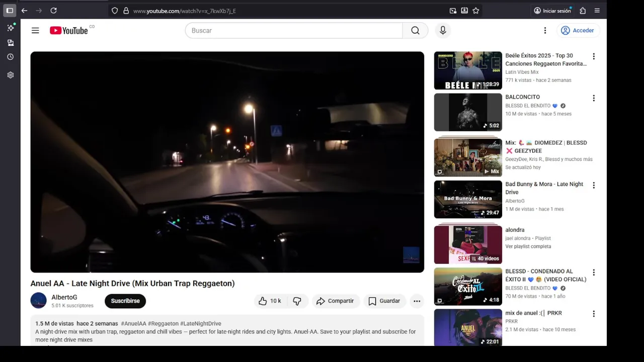Focus the Buscar search field
The height and width of the screenshot is (362, 644).
(x=294, y=31)
